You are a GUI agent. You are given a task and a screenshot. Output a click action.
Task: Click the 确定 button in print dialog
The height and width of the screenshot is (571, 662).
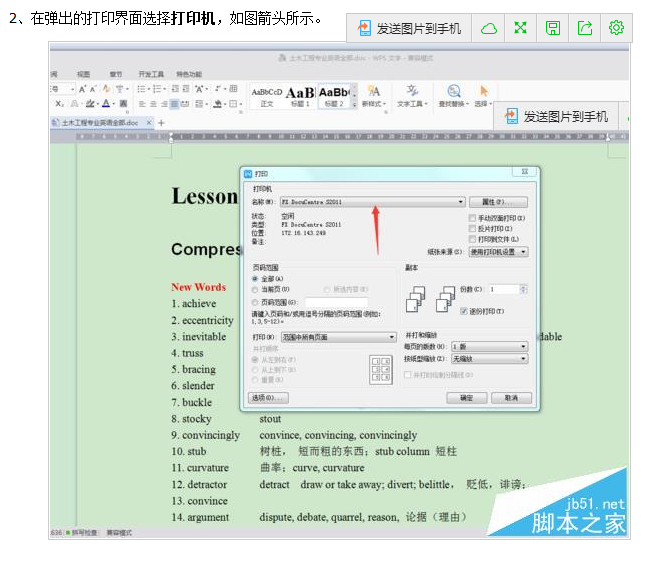coord(466,397)
